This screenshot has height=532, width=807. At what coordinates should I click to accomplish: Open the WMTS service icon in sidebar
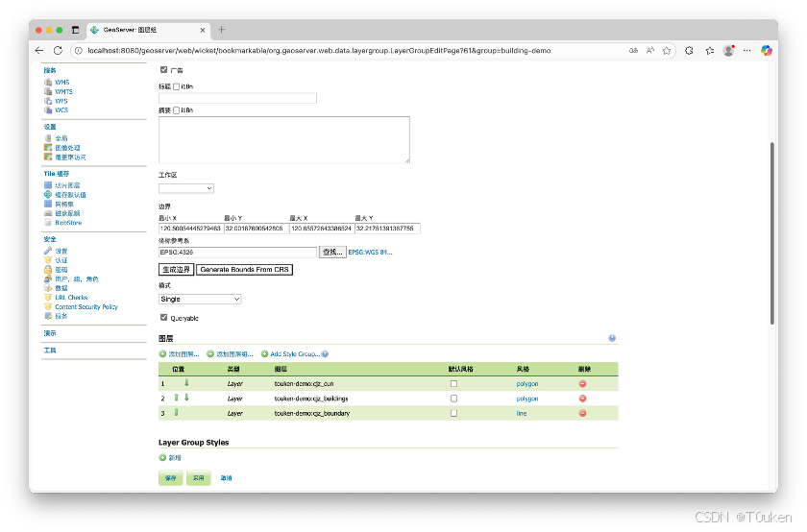pos(48,91)
